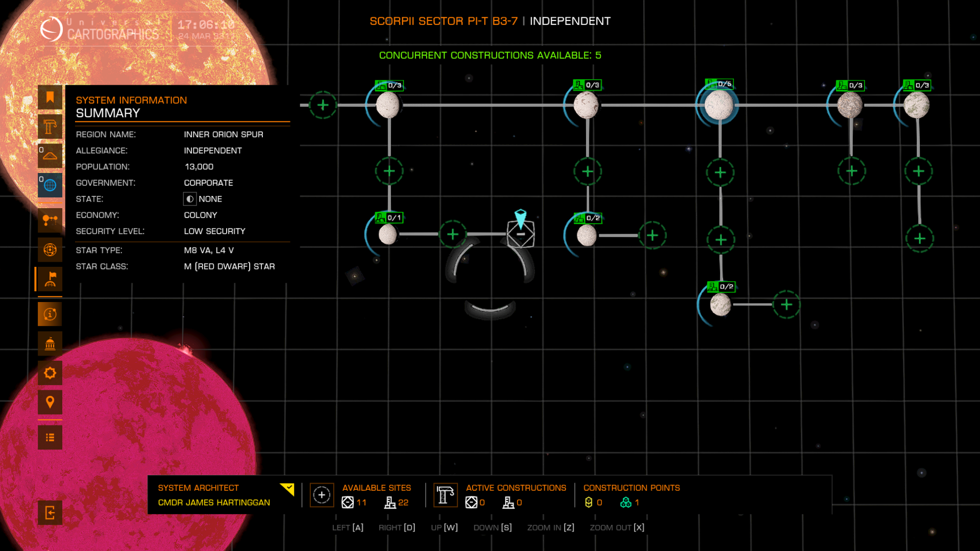The height and width of the screenshot is (551, 980).
Task: Click the CMDR James Hartinggan name
Action: [x=214, y=503]
